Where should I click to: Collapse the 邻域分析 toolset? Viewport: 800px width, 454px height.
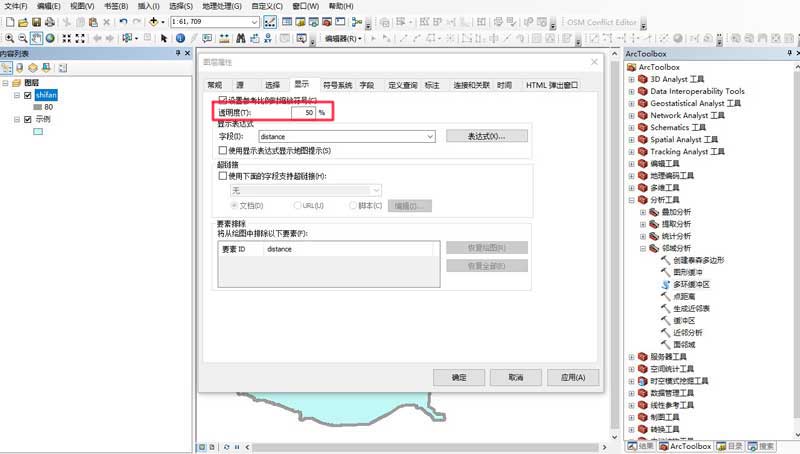tap(643, 248)
